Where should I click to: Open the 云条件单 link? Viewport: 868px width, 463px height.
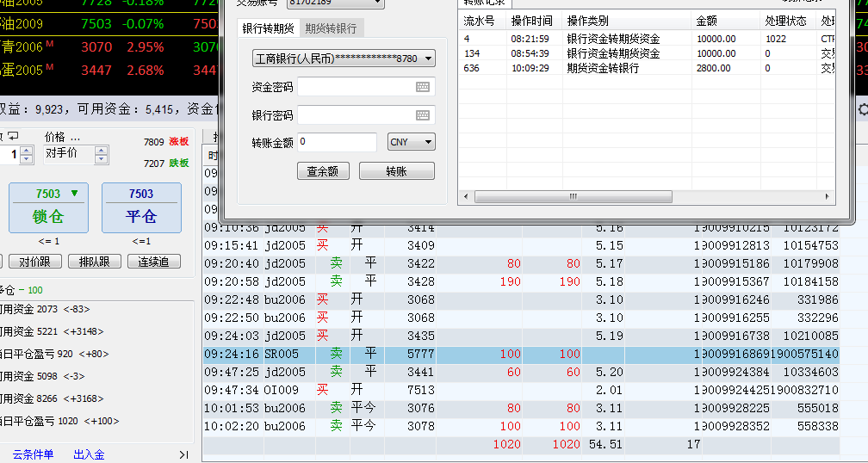[x=34, y=454]
